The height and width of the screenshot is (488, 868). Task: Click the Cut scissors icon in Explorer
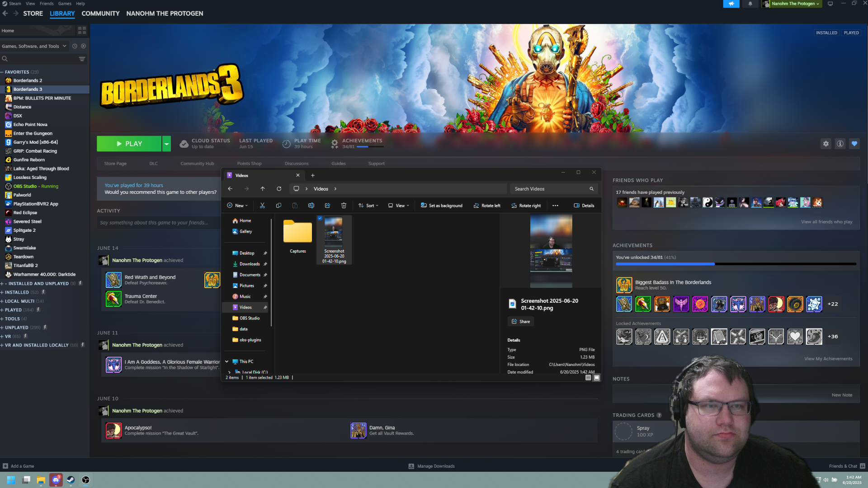pyautogui.click(x=262, y=206)
